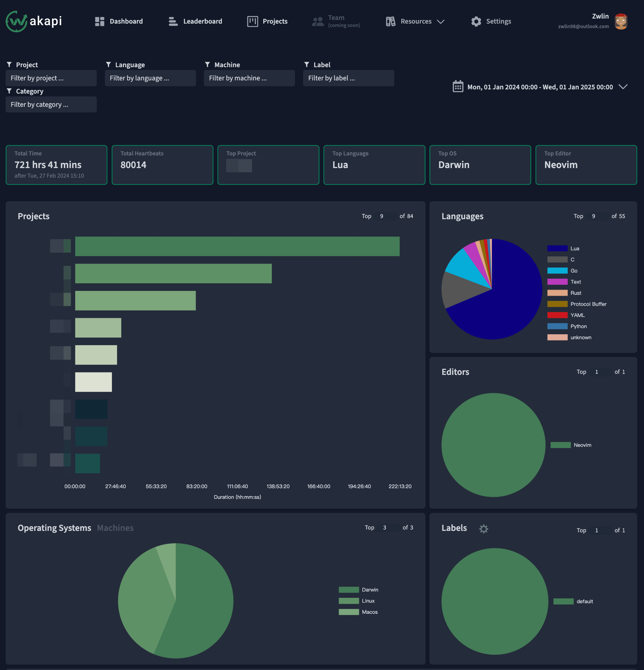The image size is (644, 670).
Task: Click the Zwlin user avatar
Action: 621,22
